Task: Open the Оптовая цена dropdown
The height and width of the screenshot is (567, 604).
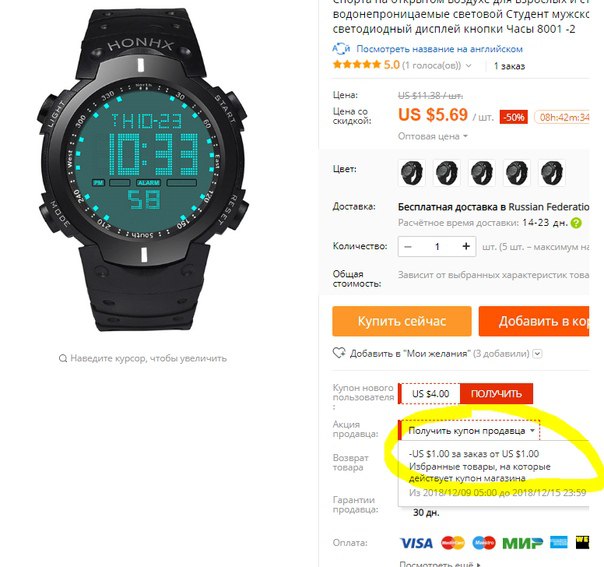Action: pyautogui.click(x=433, y=136)
